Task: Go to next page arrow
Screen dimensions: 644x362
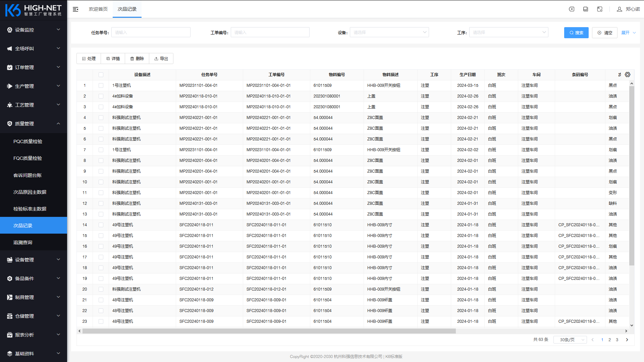Action: [x=627, y=340]
